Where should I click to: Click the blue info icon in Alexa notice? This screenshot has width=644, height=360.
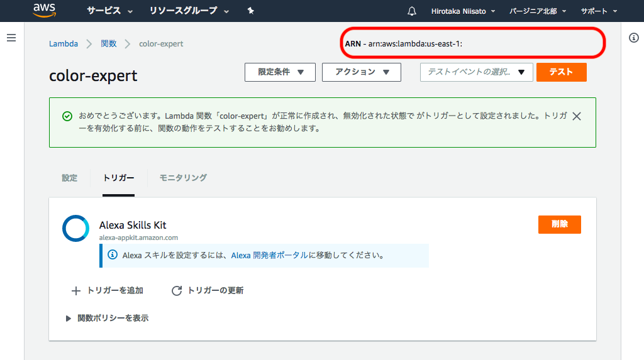pyautogui.click(x=113, y=254)
